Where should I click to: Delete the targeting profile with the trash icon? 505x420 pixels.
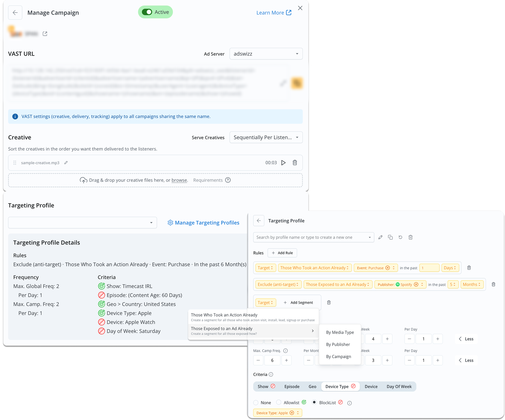click(410, 237)
